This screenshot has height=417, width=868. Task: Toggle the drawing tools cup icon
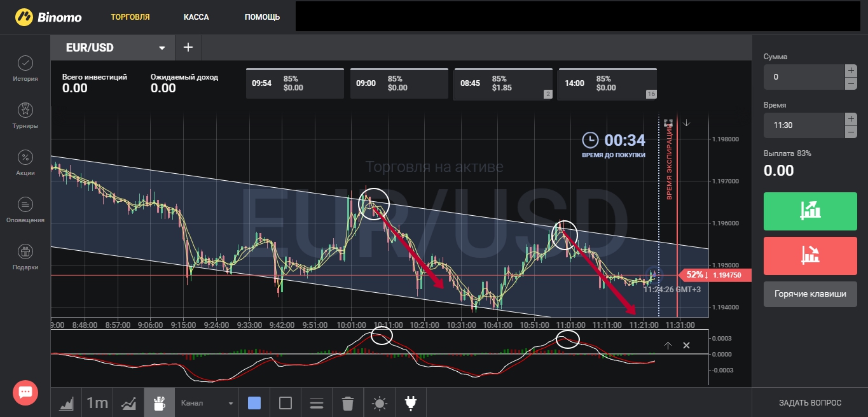pos(160,402)
